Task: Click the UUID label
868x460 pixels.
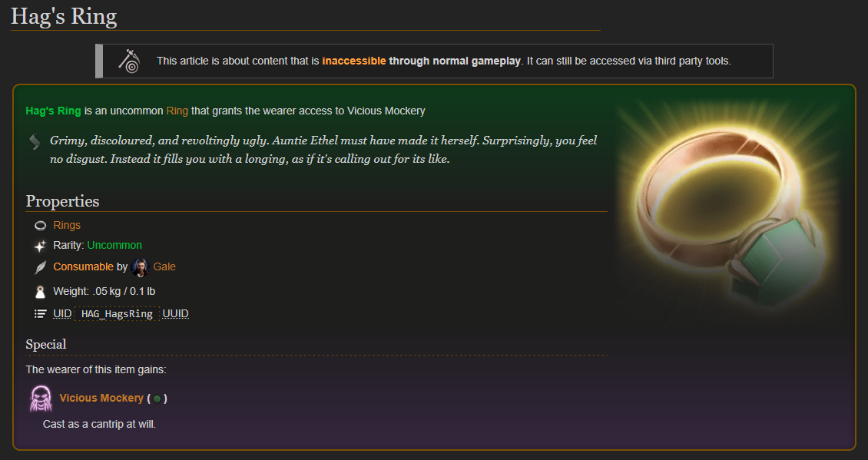Action: [x=175, y=314]
